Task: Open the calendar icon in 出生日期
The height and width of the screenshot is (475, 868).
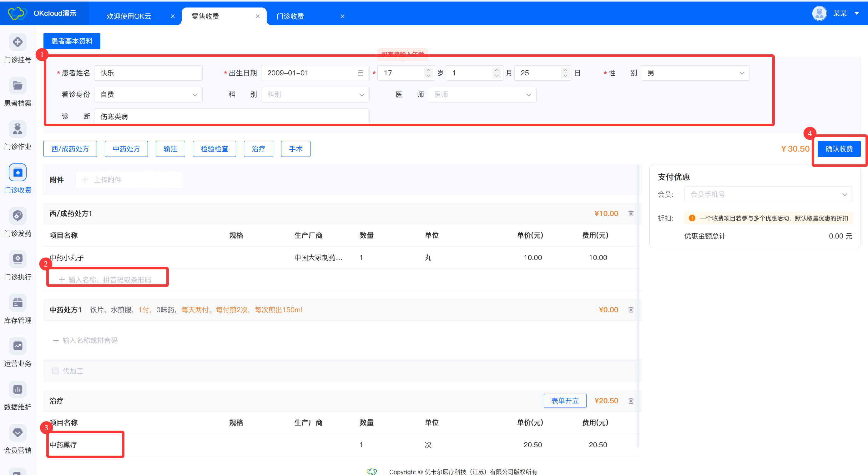Action: (360, 73)
